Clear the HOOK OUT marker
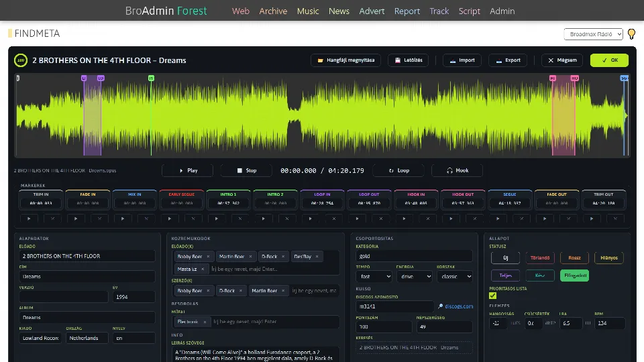644x362 pixels. 474,219
